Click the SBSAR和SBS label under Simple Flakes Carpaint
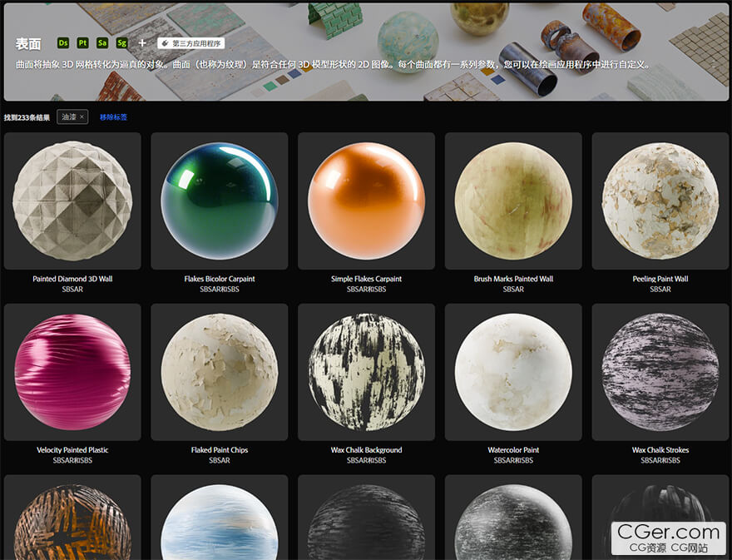732x560 pixels. [367, 289]
